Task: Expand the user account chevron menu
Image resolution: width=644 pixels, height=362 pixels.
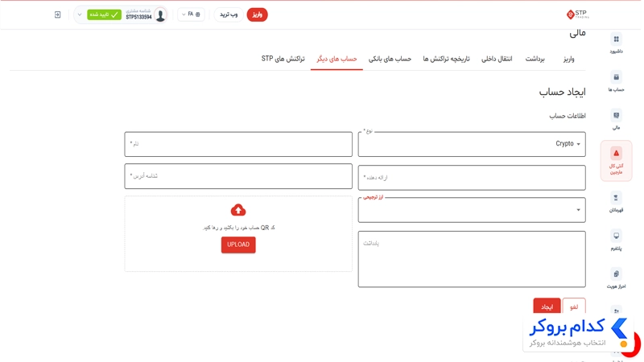Action: [80, 14]
